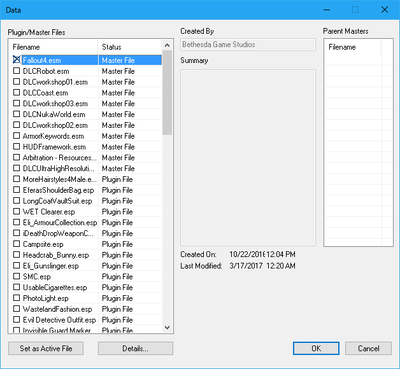The width and height of the screenshot is (400, 369).
Task: Sort by the Filename column header
Action: coord(54,47)
